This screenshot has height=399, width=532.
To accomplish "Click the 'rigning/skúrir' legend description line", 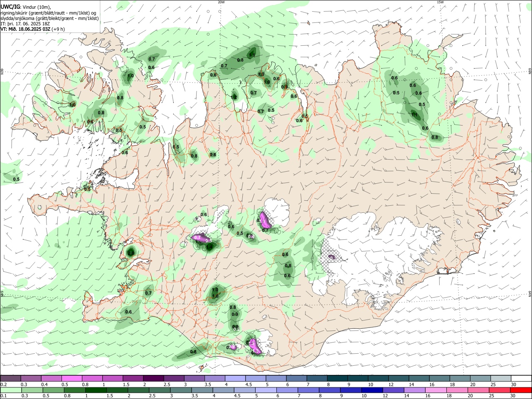I will pos(49,12).
